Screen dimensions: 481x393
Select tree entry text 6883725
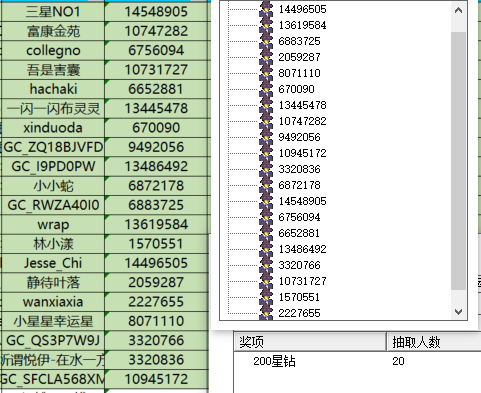[299, 41]
